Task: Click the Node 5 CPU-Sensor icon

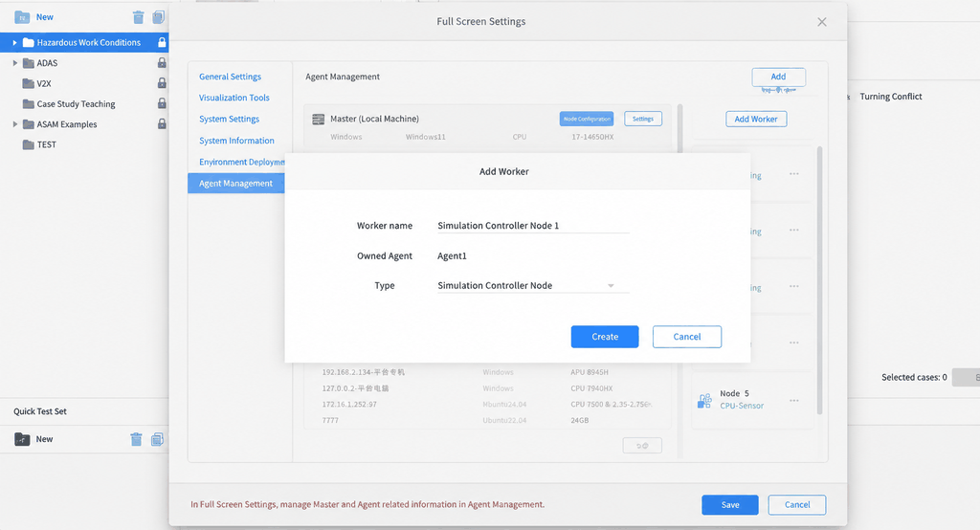Action: (x=704, y=401)
